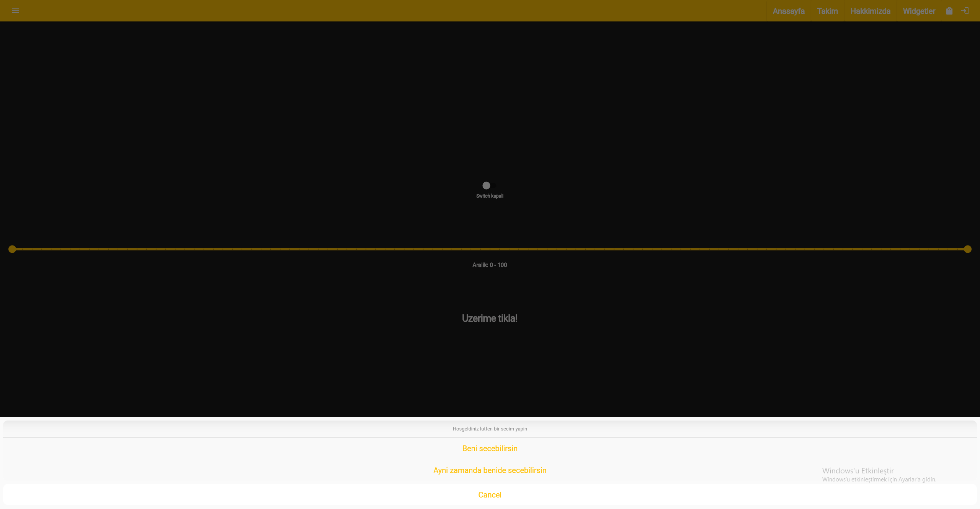The image size is (980, 509).
Task: Click the shopping bag icon
Action: click(949, 11)
